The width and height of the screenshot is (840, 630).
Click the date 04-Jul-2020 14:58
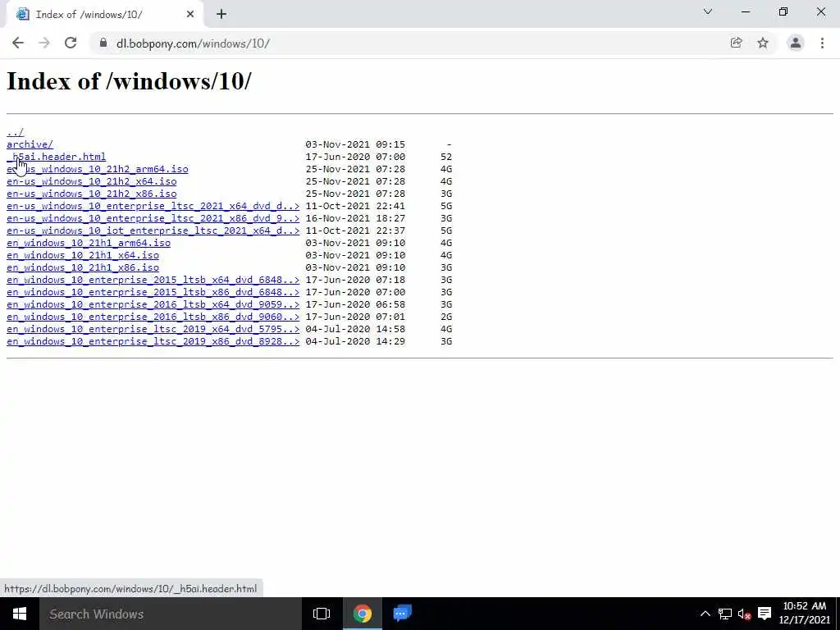(x=355, y=329)
